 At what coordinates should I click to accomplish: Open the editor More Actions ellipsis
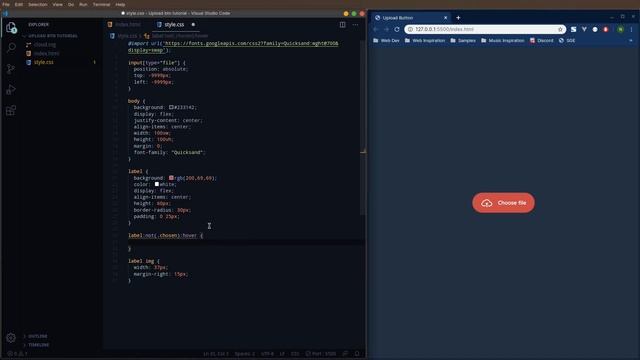coord(355,24)
